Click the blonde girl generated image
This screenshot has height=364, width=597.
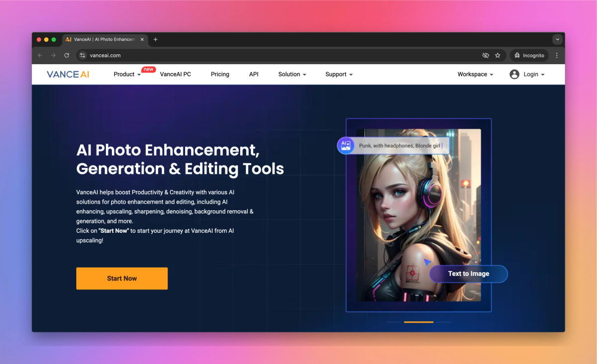click(419, 215)
